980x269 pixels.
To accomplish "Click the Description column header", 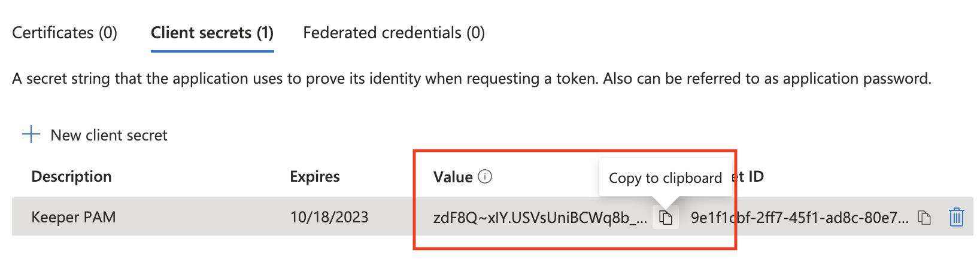I will tap(71, 176).
